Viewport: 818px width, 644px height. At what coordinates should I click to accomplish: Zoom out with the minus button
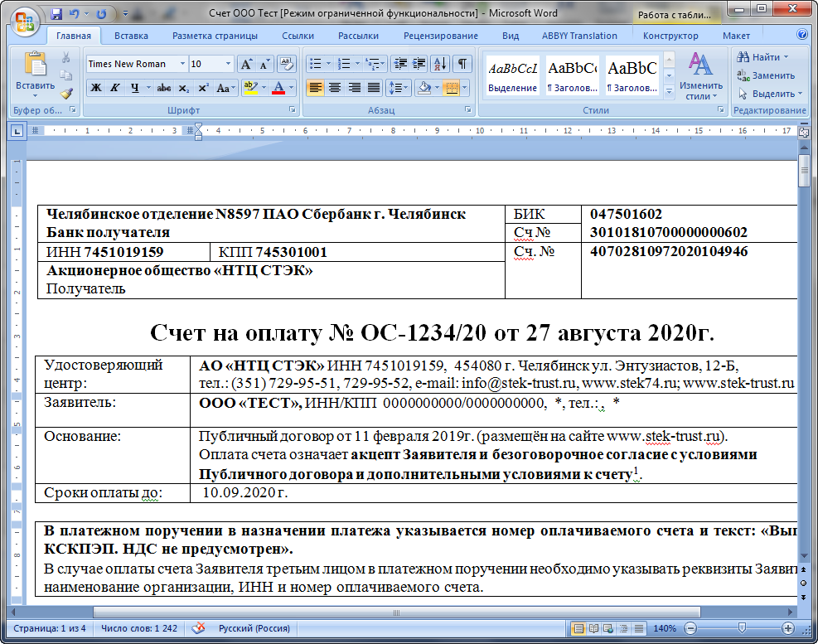[690, 628]
